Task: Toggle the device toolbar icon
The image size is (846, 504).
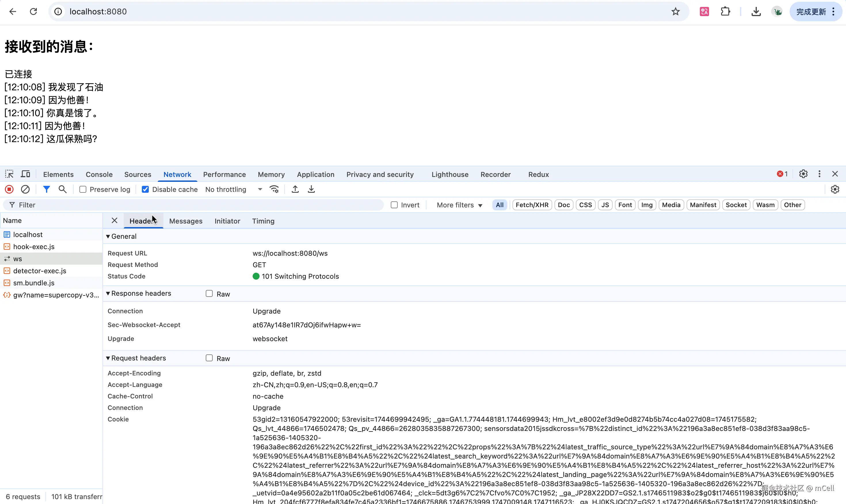Action: pyautogui.click(x=26, y=174)
